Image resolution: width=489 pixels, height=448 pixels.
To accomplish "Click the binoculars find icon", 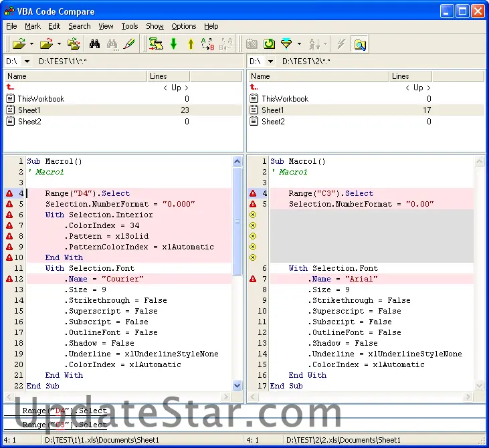I will [95, 44].
